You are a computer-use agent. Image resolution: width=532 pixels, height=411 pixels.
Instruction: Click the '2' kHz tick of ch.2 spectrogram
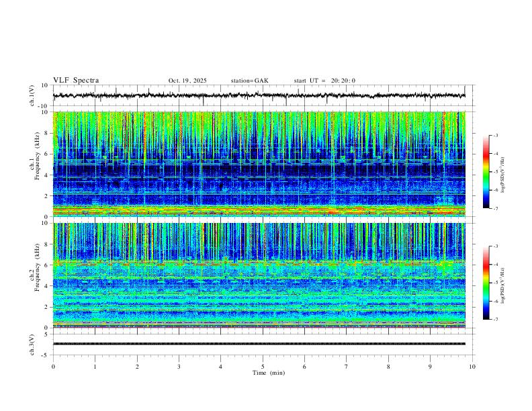[x=47, y=307]
